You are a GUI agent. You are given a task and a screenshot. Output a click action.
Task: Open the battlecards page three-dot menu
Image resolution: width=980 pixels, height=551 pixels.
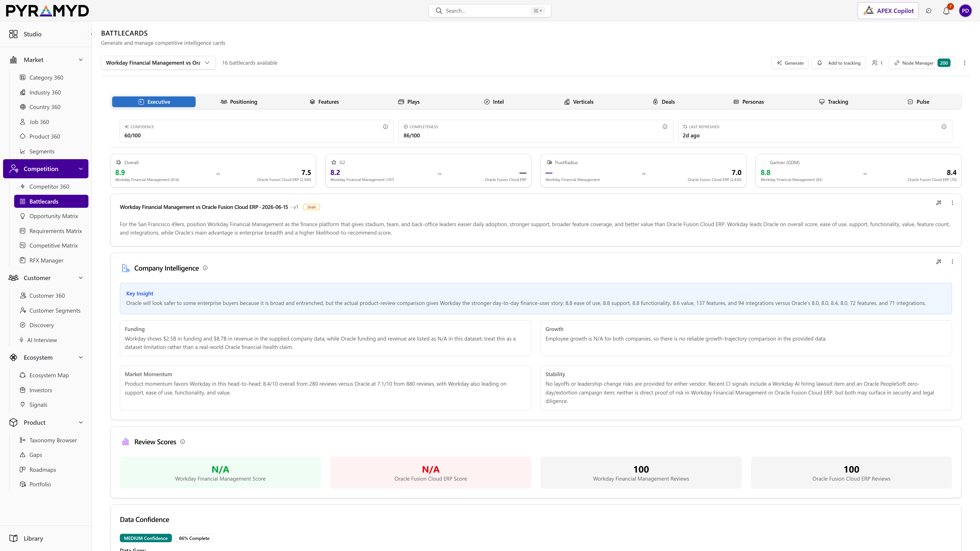click(964, 63)
